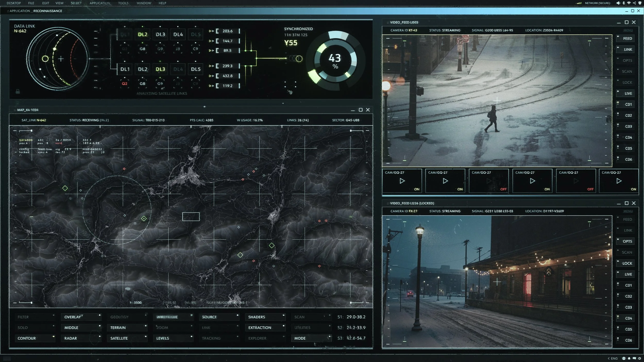Viewport: 644px width, 362px height.
Task: Open the settings gear in bottom-right corner
Action: pyautogui.click(x=640, y=358)
